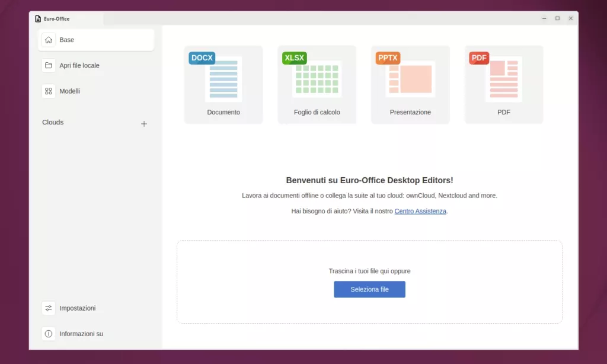Open the Centro Assistenza link
Image resolution: width=607 pixels, height=364 pixels.
tap(420, 211)
